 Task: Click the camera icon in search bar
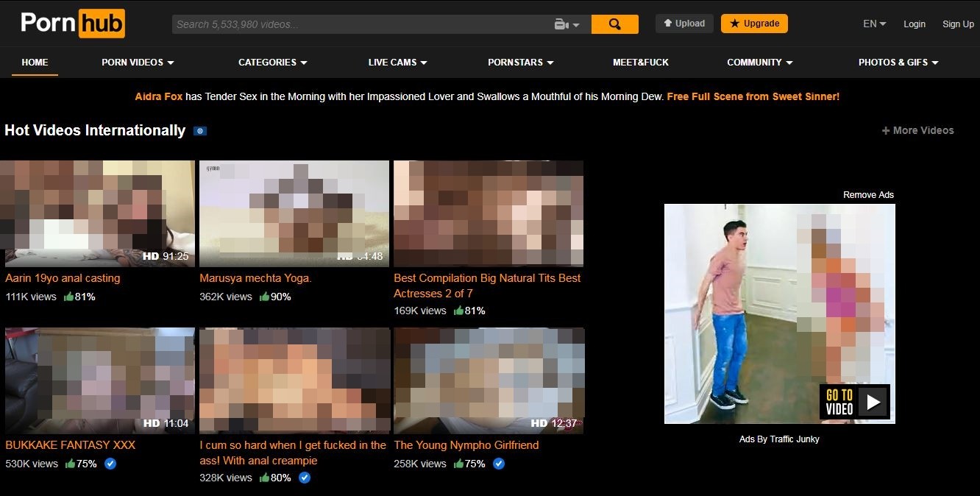point(562,24)
